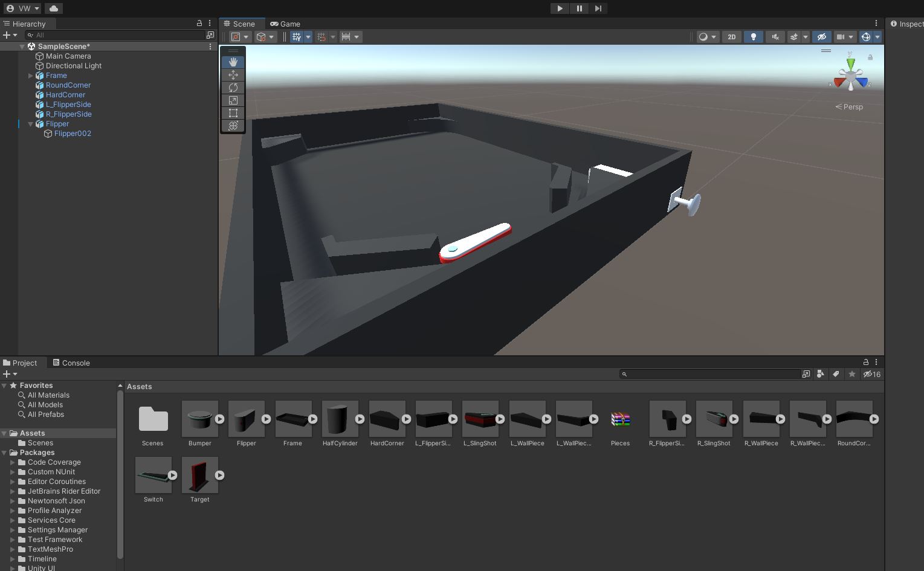
Task: Toggle scene lighting lightbulb button
Action: click(753, 37)
